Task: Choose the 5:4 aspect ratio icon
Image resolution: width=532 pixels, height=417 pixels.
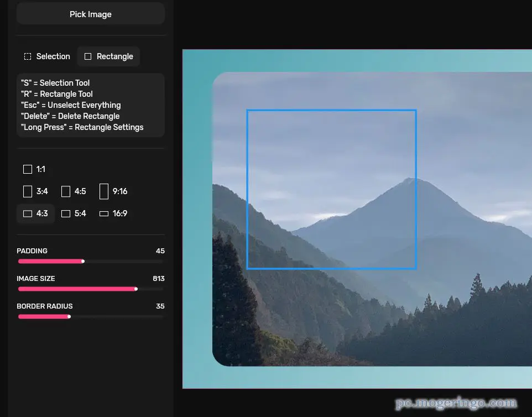Action: pos(65,213)
